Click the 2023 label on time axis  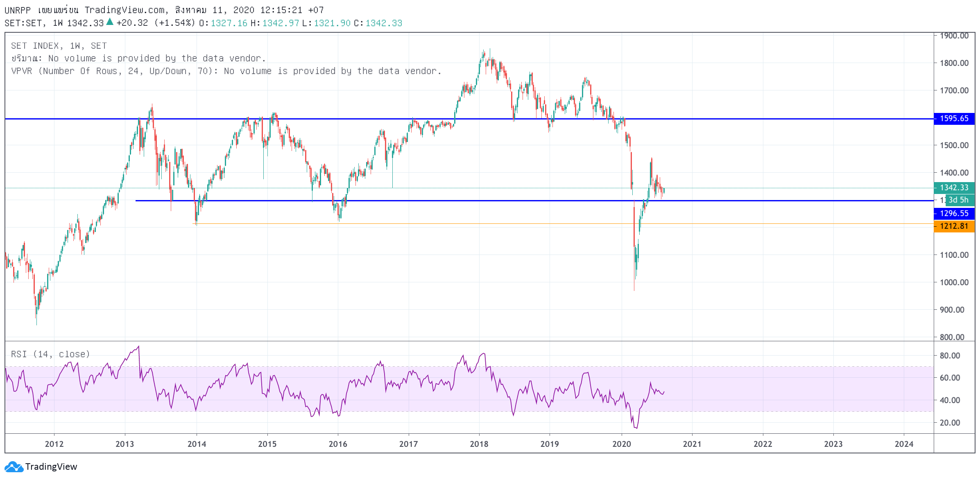pos(833,444)
